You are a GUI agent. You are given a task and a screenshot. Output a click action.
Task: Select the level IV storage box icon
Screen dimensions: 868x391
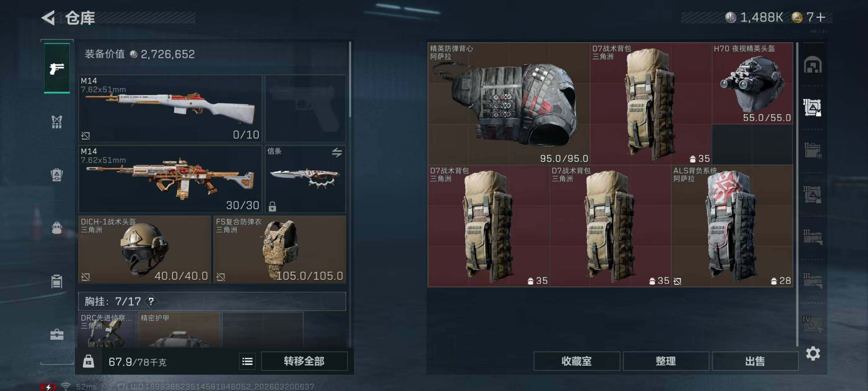[812, 324]
